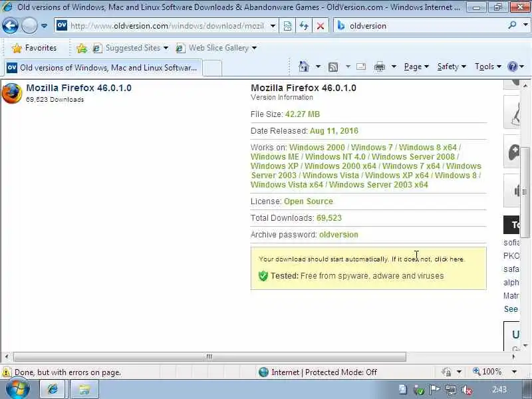Click the Help question mark icon
Image resolution: width=532 pixels, height=399 pixels.
(512, 66)
